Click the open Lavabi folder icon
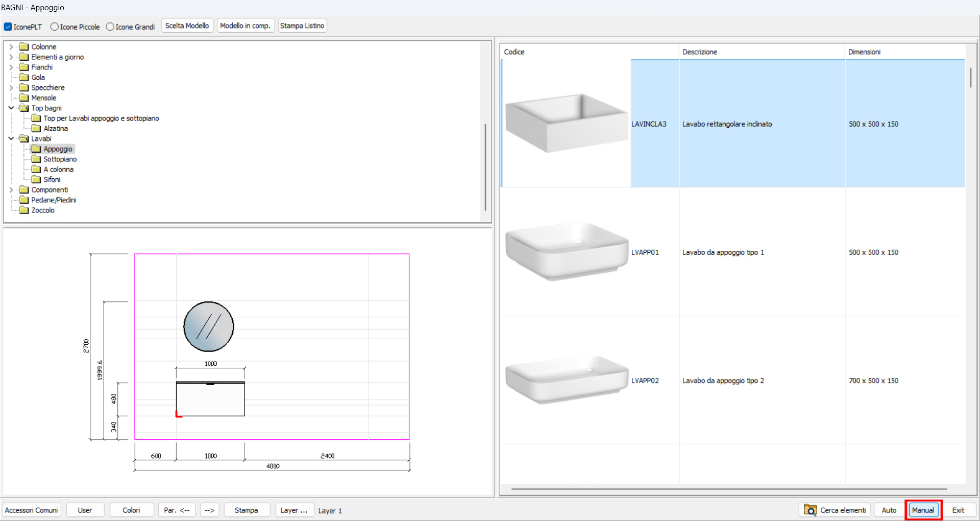 (24, 138)
